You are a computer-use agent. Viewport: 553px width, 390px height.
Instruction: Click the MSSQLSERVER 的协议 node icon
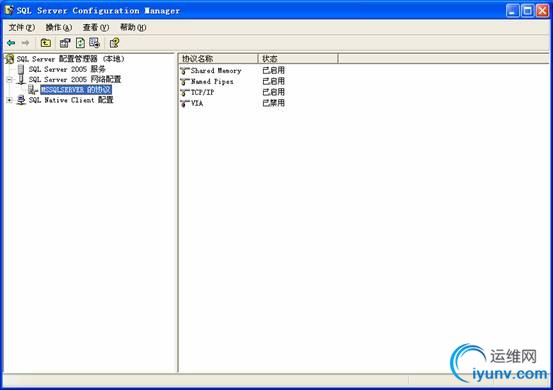point(33,90)
